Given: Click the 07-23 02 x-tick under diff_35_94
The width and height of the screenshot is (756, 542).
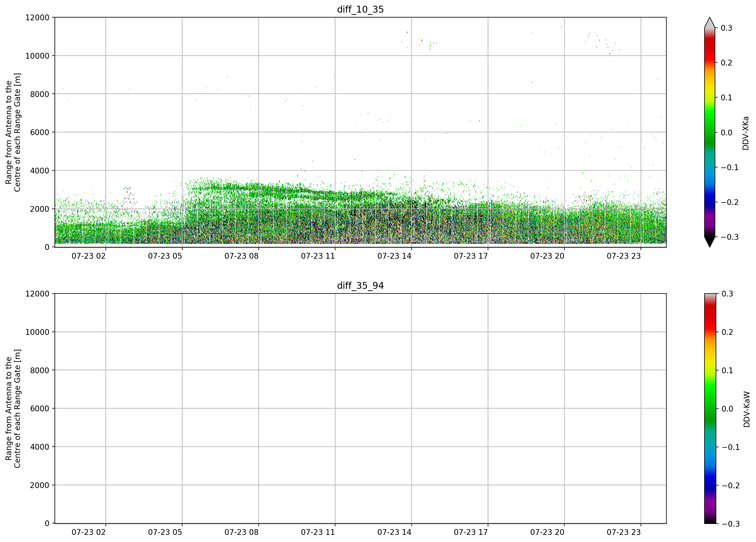Looking at the screenshot, I should tap(89, 532).
